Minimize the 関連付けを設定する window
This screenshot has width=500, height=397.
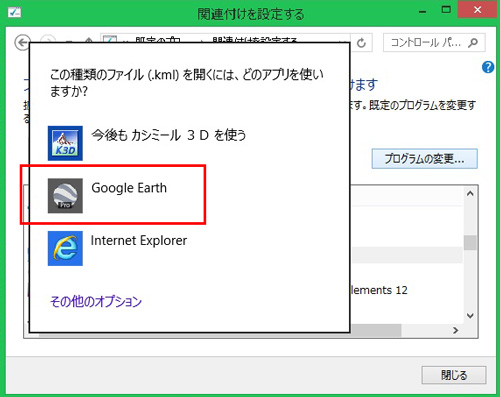coord(423,11)
